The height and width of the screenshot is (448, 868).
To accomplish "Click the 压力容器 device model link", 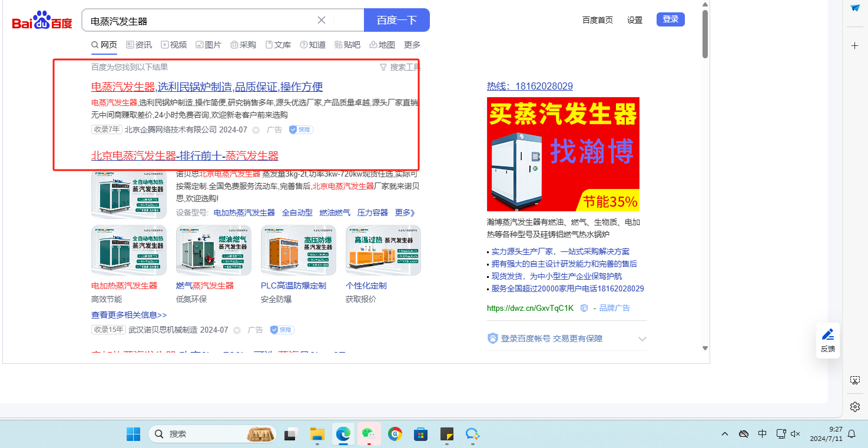I will tap(373, 213).
